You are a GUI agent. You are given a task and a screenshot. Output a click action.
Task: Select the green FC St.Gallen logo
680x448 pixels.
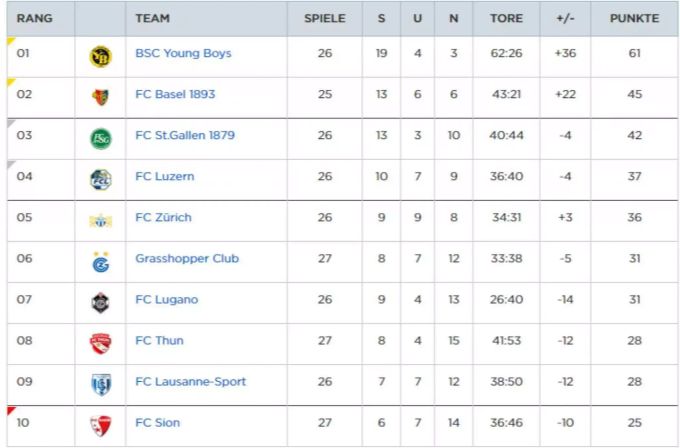point(101,139)
